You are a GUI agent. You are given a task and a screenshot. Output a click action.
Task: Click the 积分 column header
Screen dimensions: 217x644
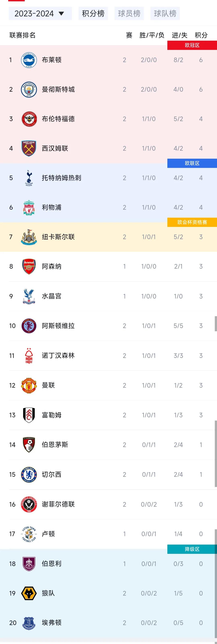[201, 35]
